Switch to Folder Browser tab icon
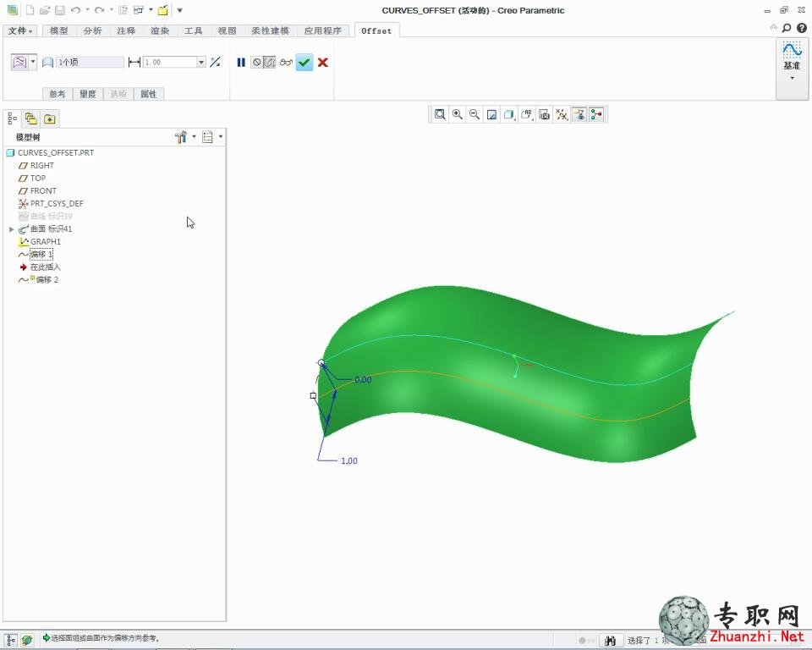 click(x=31, y=118)
